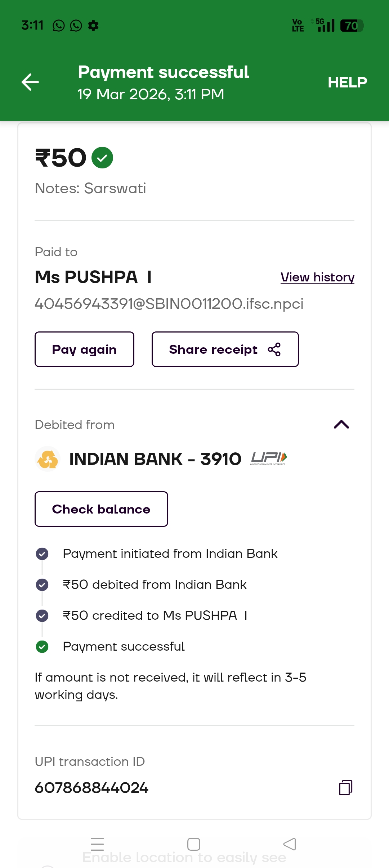
Task: Tap the UPI logo beside bank name
Action: [269, 458]
